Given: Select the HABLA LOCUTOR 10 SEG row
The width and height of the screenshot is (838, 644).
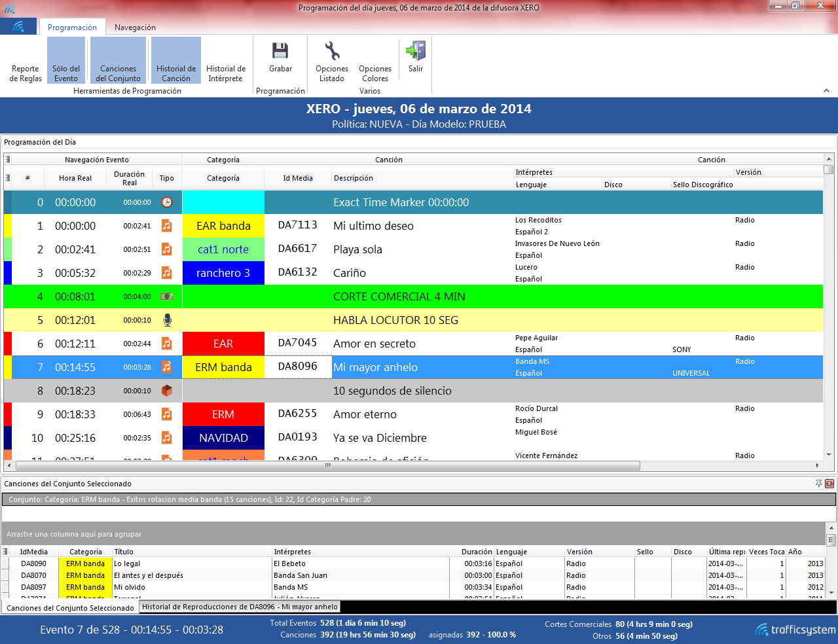Looking at the screenshot, I should (413, 320).
